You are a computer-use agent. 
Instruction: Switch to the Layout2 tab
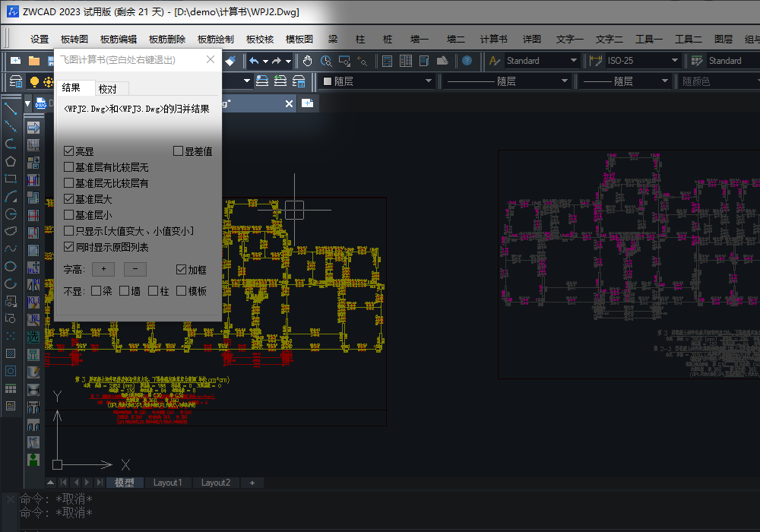[x=216, y=483]
